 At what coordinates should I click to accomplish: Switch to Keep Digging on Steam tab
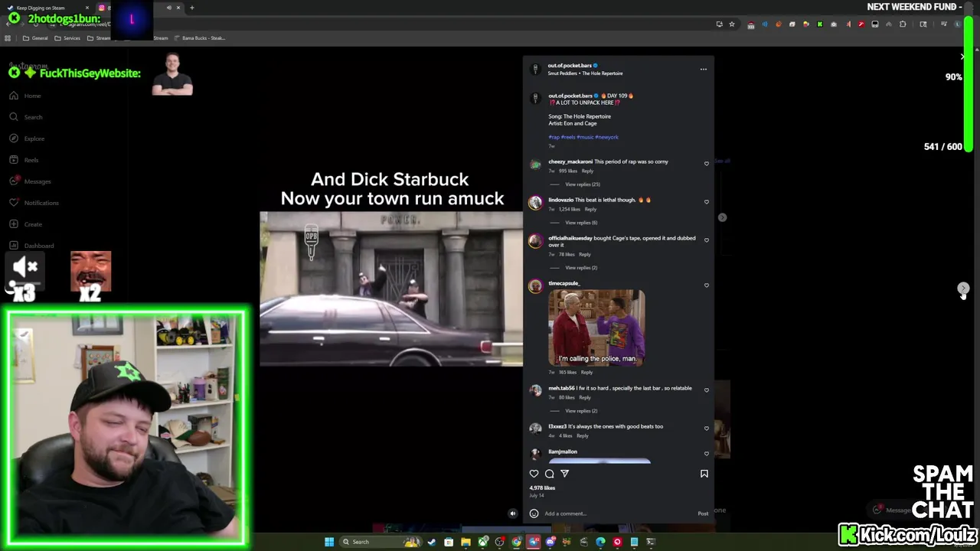47,8
